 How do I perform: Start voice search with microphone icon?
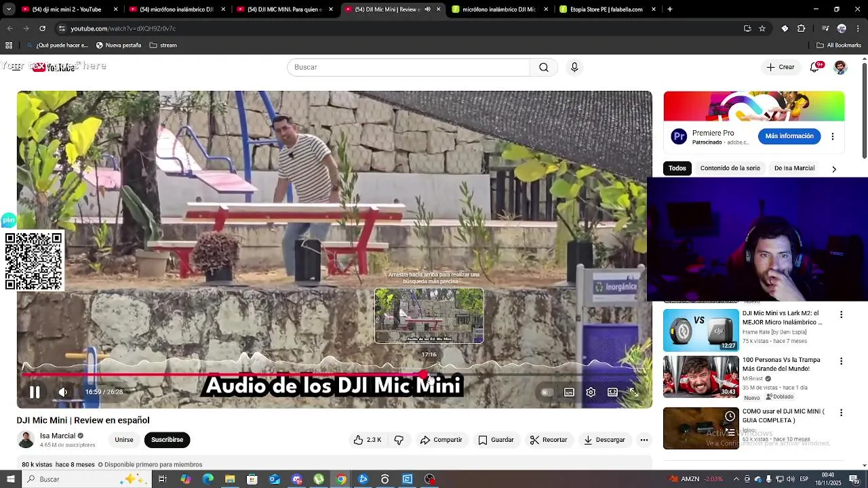coord(574,67)
